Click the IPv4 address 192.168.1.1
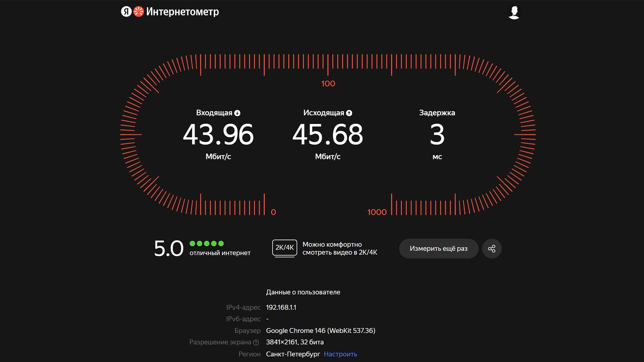 click(x=281, y=307)
